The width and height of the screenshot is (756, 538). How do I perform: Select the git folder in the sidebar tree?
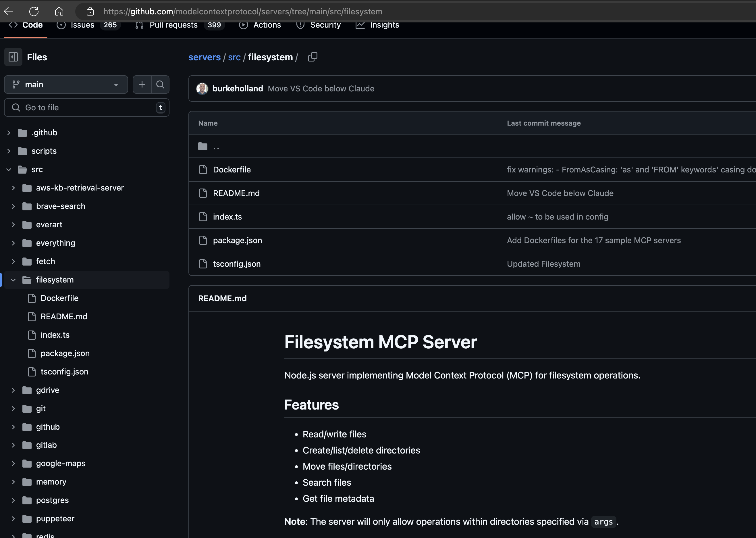(41, 408)
